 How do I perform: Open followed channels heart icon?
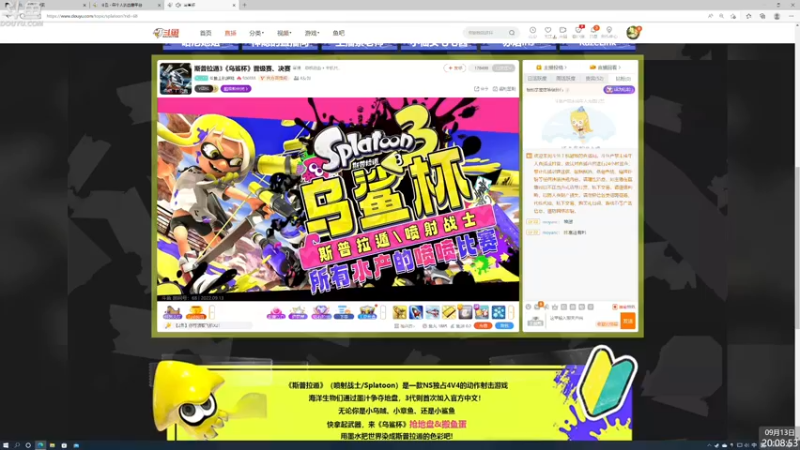548,32
